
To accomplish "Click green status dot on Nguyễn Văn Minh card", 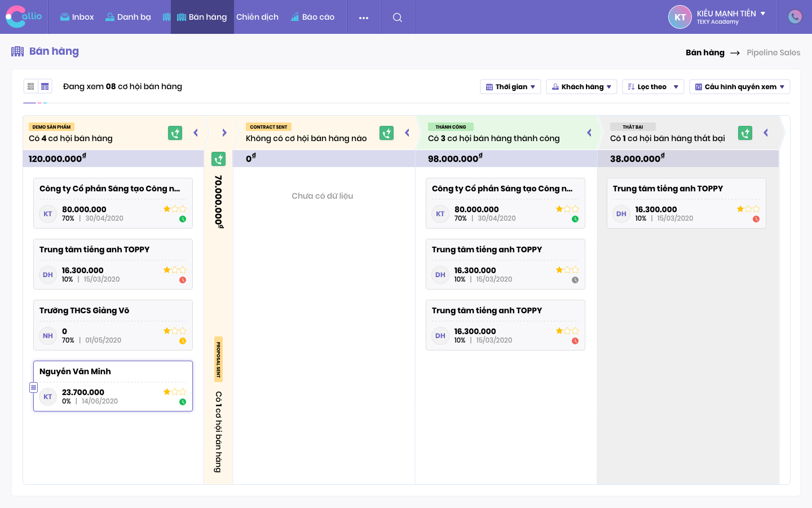I will coord(183,402).
